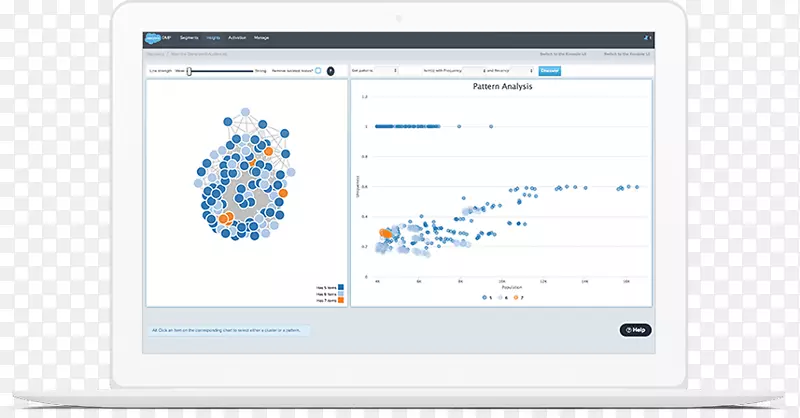Open the Manage menu
This screenshot has height=418, width=800.
tap(262, 37)
